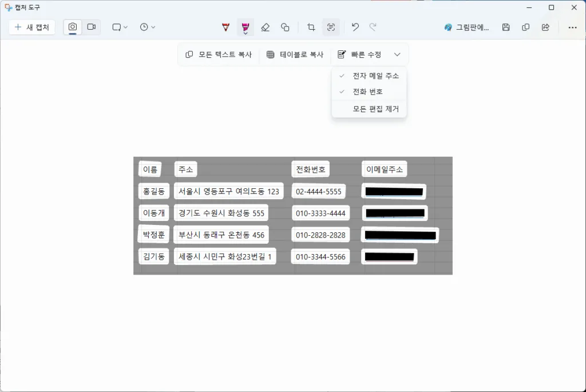
Task: Toggle the text actions tool
Action: coord(331,27)
